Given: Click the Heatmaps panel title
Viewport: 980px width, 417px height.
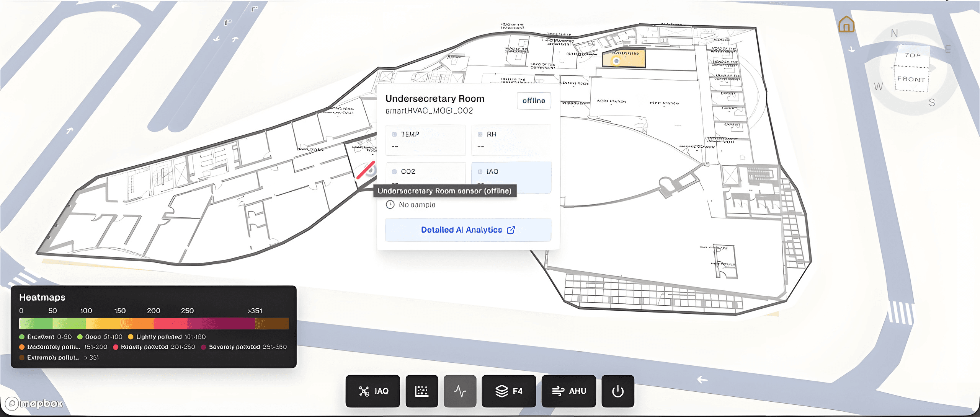Looking at the screenshot, I should tap(42, 297).
